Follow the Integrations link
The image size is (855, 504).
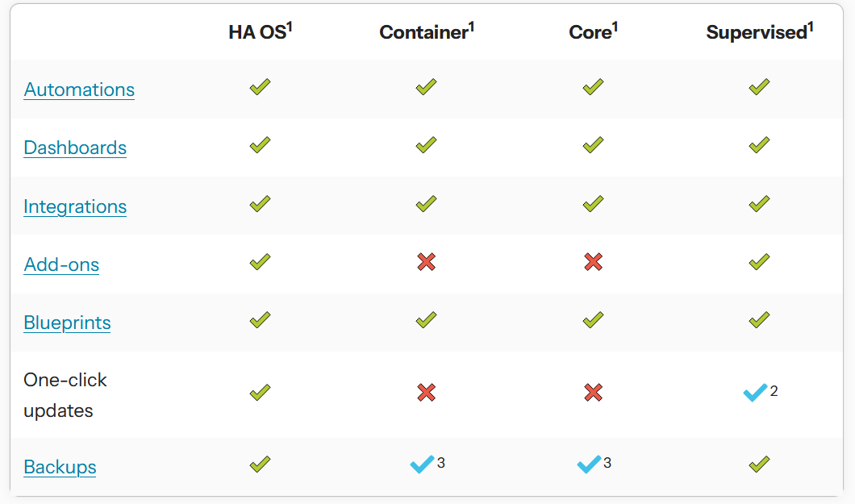(x=75, y=206)
